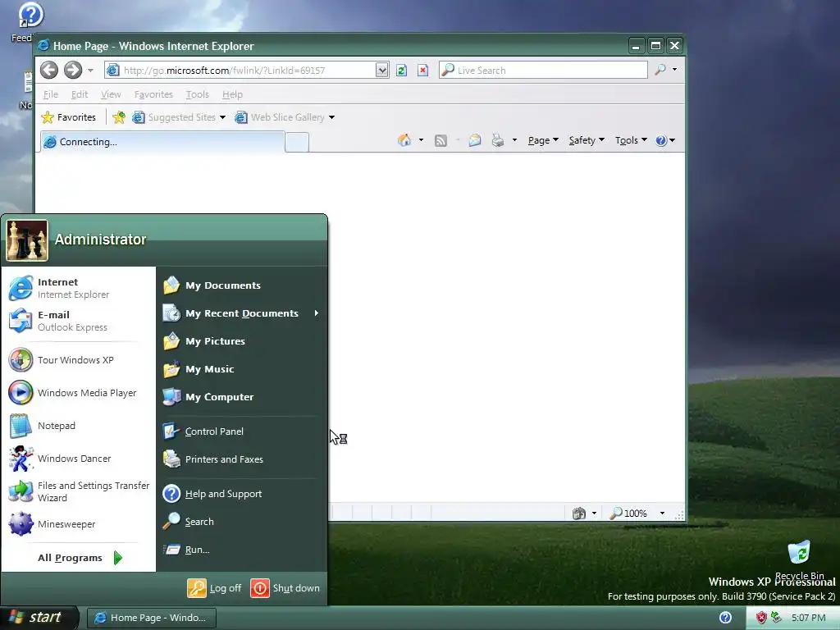840x630 pixels.
Task: Click the Forward arrow in Internet Explorer
Action: pos(73,70)
